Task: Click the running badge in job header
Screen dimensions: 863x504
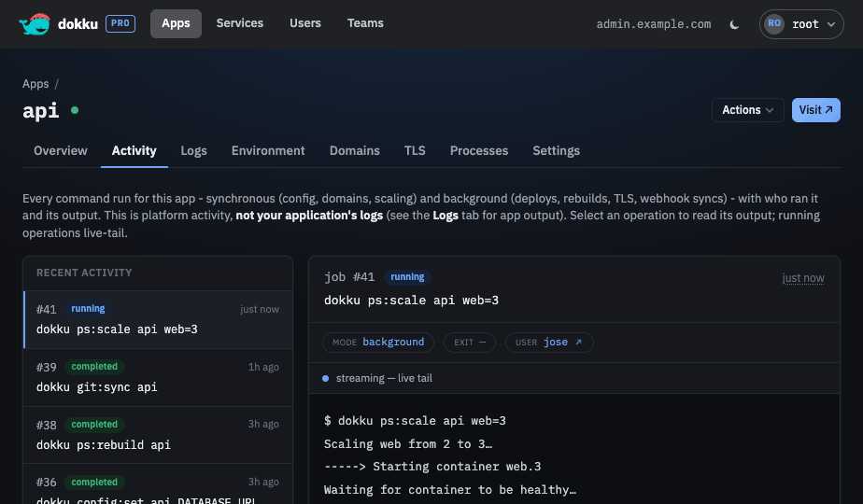Action: (x=407, y=277)
